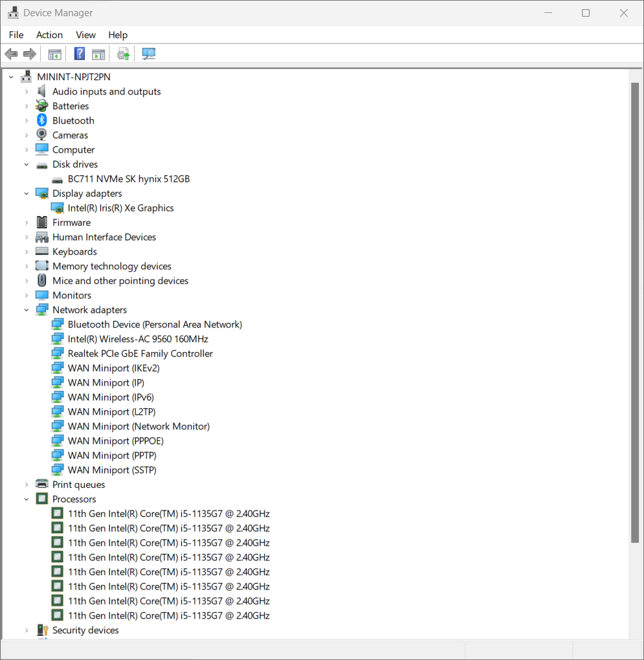This screenshot has height=660, width=644.
Task: Click the Disk drives category icon
Action: click(x=41, y=164)
